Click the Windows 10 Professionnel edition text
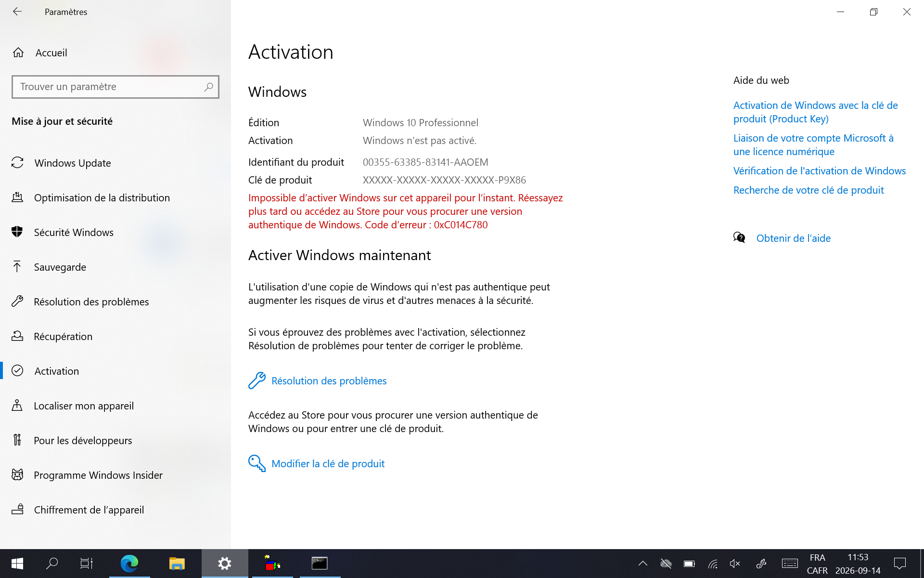Screen dimensions: 924x578 [421, 123]
